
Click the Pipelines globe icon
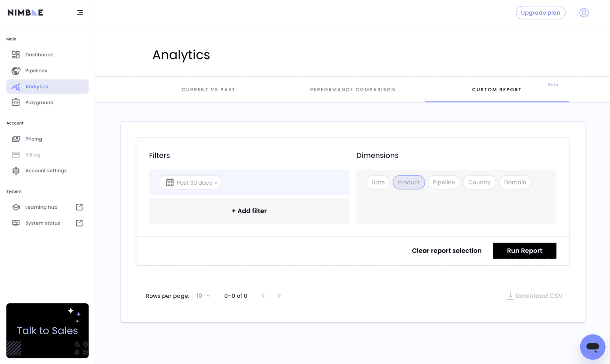[16, 71]
